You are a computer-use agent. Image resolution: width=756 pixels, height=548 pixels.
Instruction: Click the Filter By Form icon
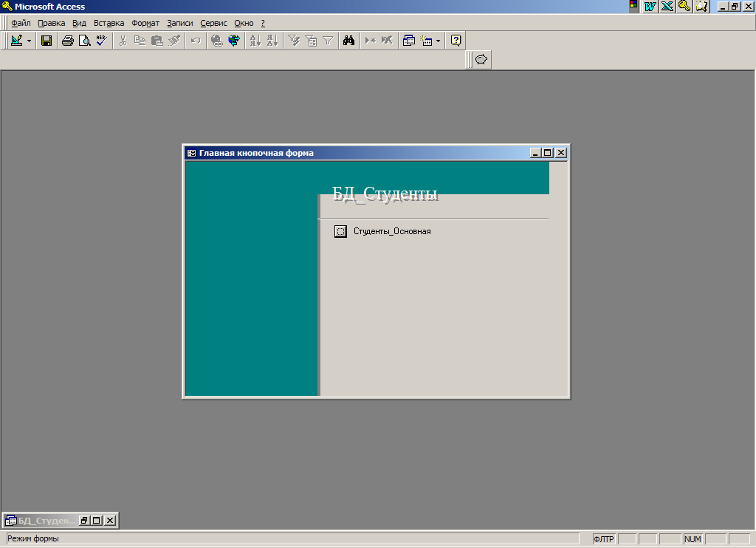coord(311,41)
